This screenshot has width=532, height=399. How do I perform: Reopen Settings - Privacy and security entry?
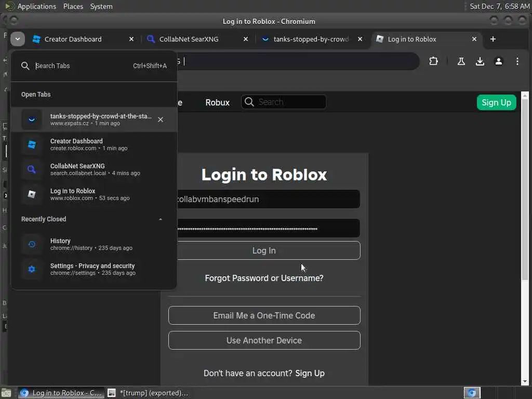pos(94,269)
